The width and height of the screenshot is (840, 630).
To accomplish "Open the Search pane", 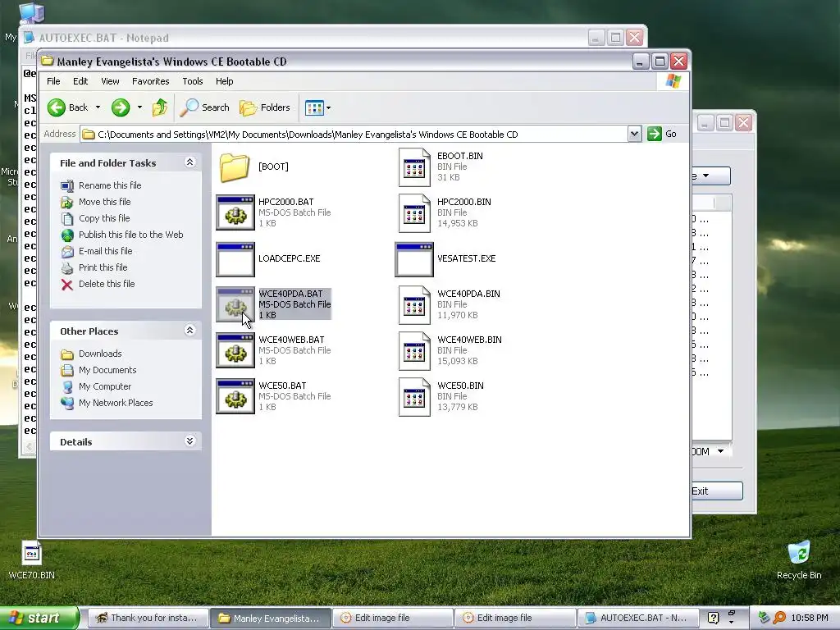I will tap(204, 107).
